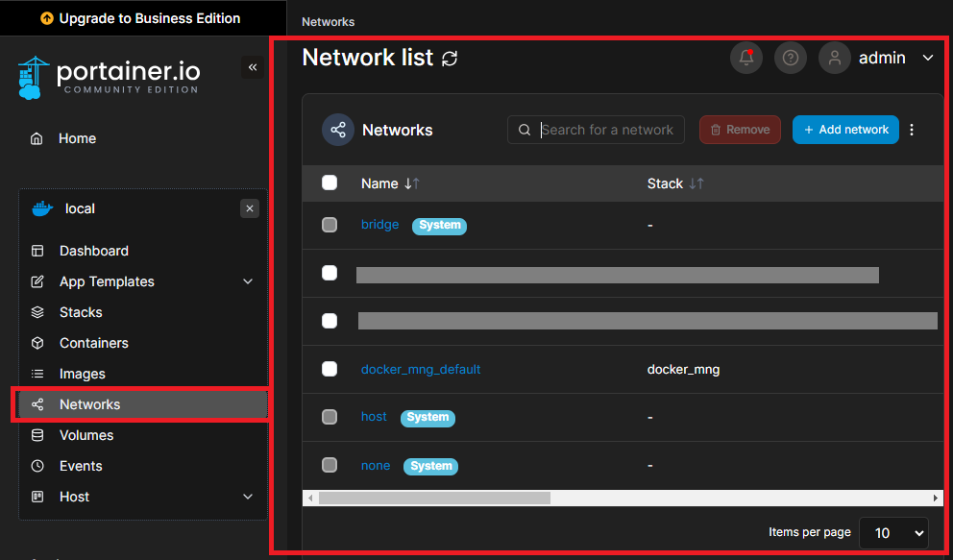The width and height of the screenshot is (953, 560).
Task: Tick the checkbox for the bridge network
Action: pyautogui.click(x=330, y=225)
